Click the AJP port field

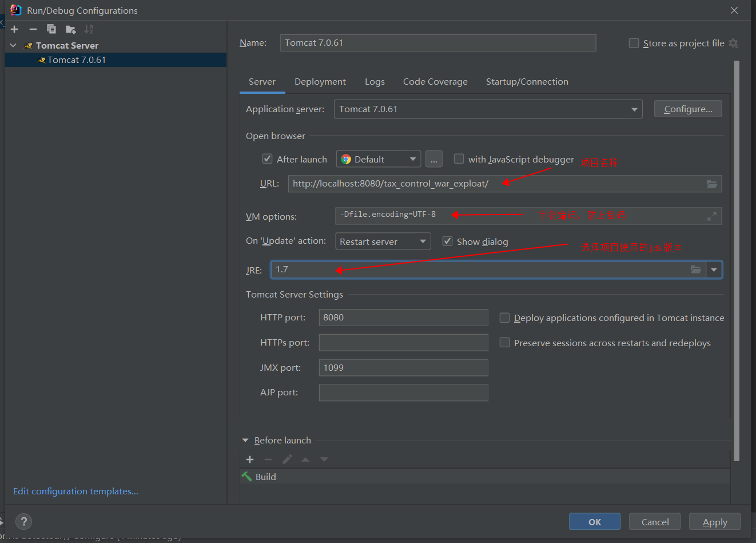403,393
